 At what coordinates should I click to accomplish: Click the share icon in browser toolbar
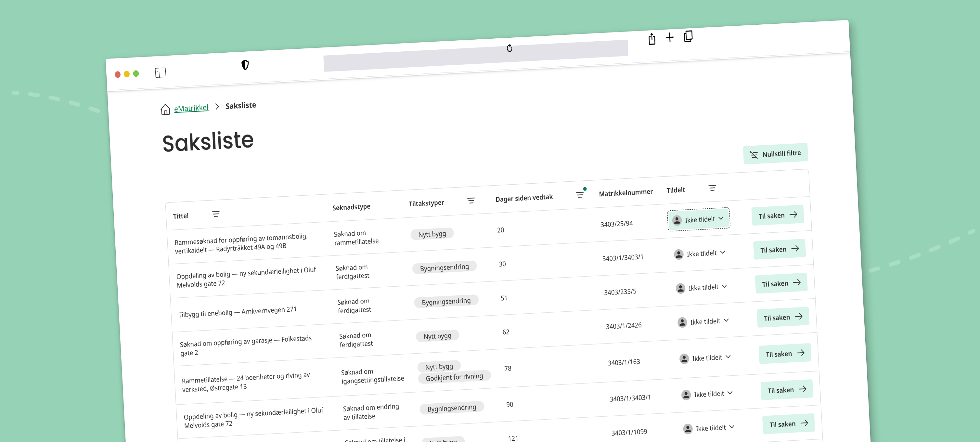(x=652, y=39)
